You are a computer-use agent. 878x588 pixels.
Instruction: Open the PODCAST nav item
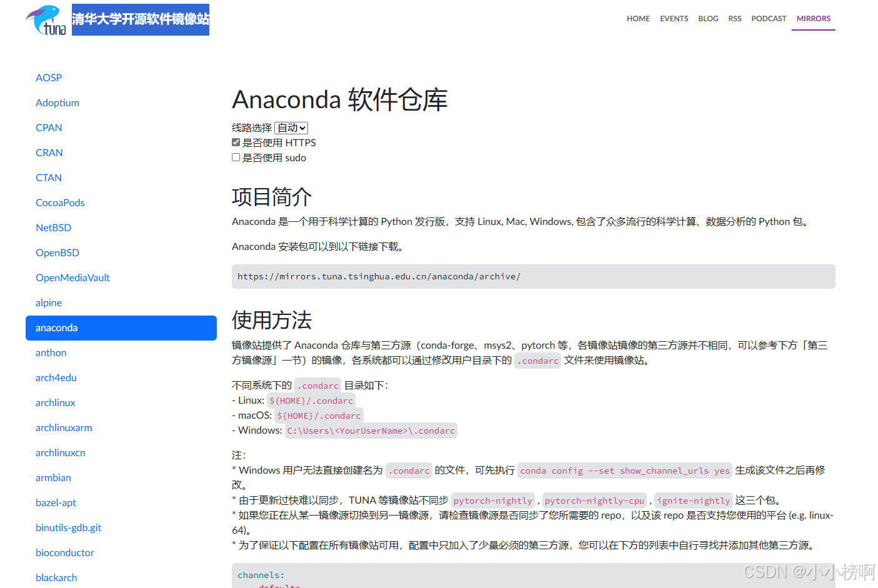pos(769,19)
